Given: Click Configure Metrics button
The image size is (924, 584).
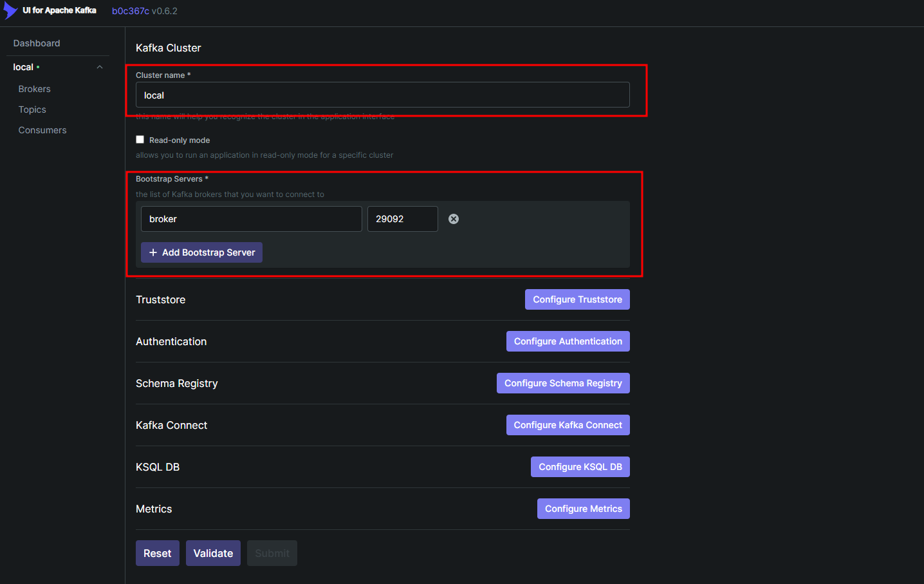Looking at the screenshot, I should pos(584,509).
